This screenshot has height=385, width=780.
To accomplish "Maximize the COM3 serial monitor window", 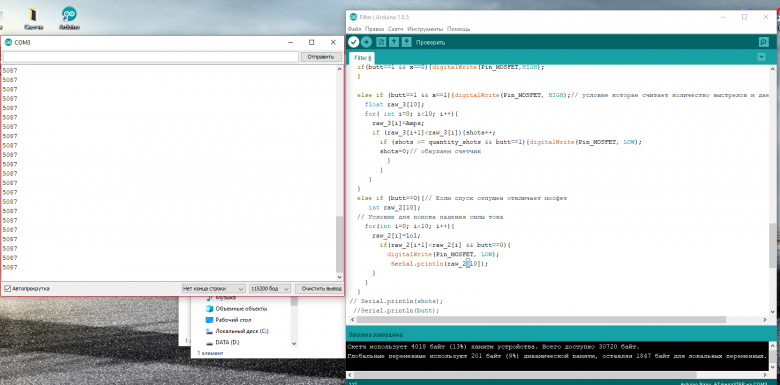I will click(x=311, y=42).
